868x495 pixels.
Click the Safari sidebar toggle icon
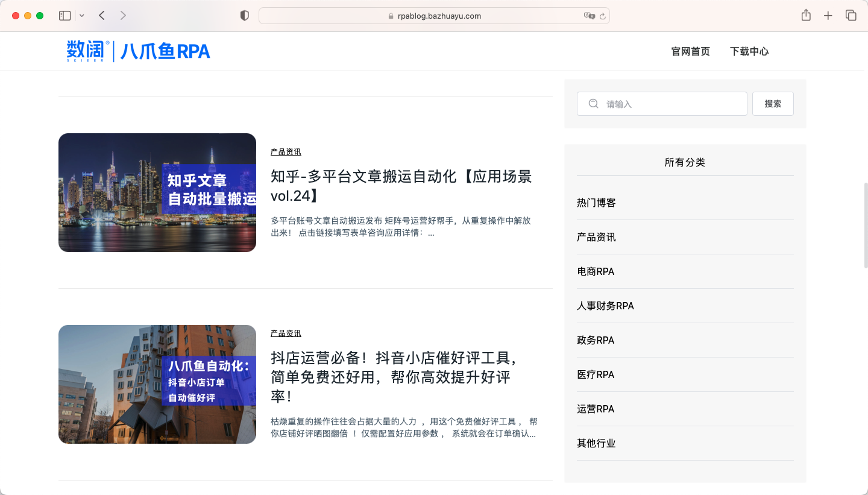pyautogui.click(x=64, y=16)
